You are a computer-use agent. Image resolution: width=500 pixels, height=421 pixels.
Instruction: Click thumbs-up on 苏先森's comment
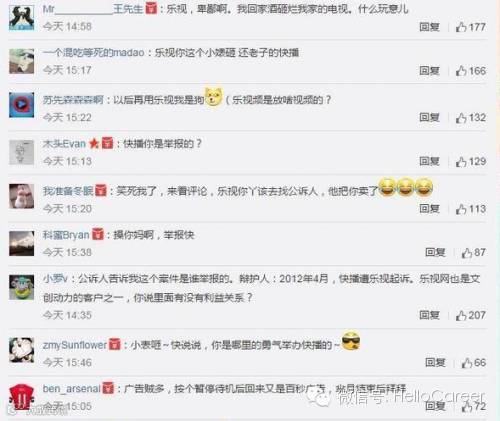pos(470,117)
